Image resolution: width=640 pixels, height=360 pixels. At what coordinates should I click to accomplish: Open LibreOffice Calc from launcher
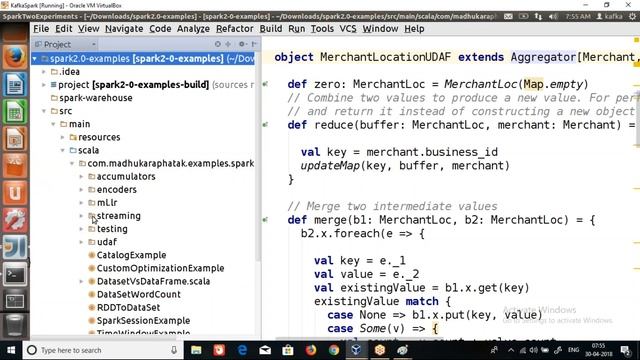click(15, 111)
